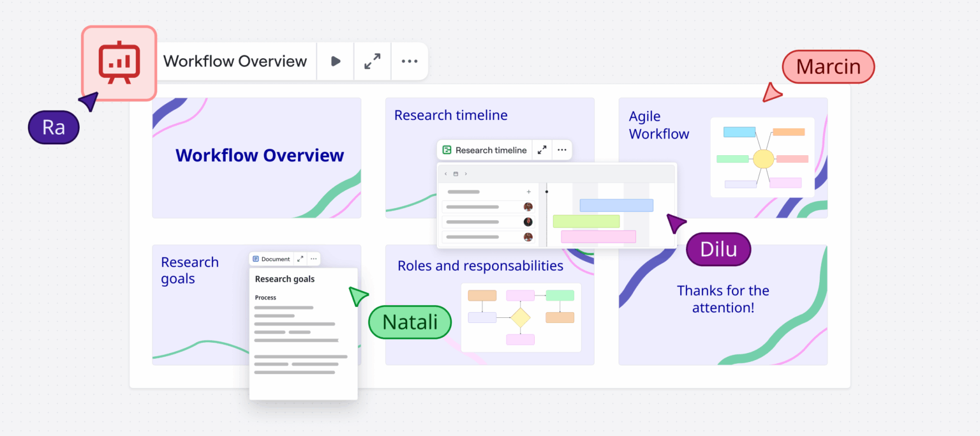Click the plus button to add a timeline row

pyautogui.click(x=529, y=192)
